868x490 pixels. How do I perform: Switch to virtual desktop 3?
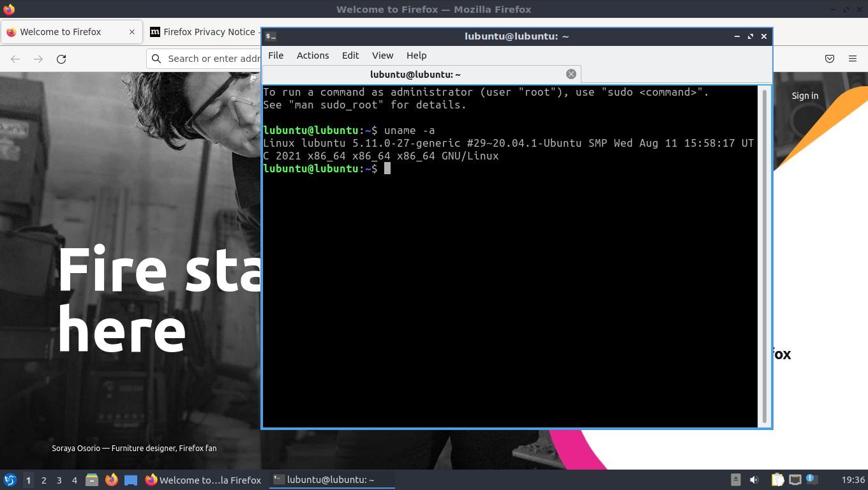pos(59,480)
